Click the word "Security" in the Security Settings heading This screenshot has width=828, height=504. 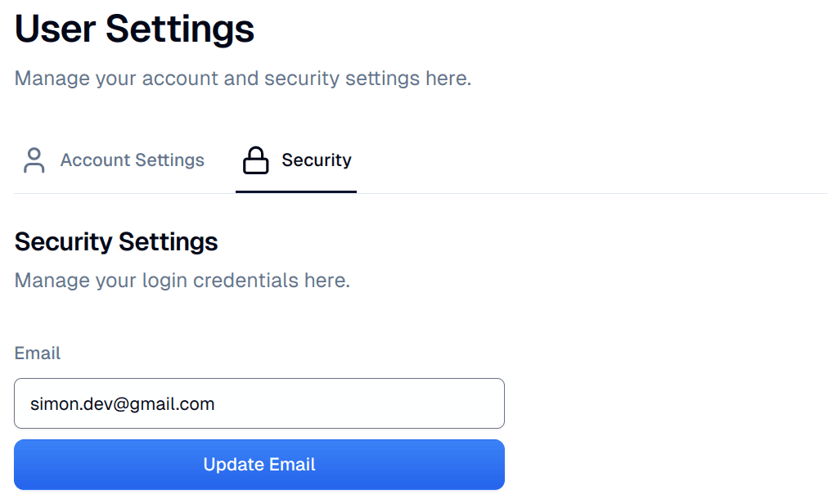[63, 242]
